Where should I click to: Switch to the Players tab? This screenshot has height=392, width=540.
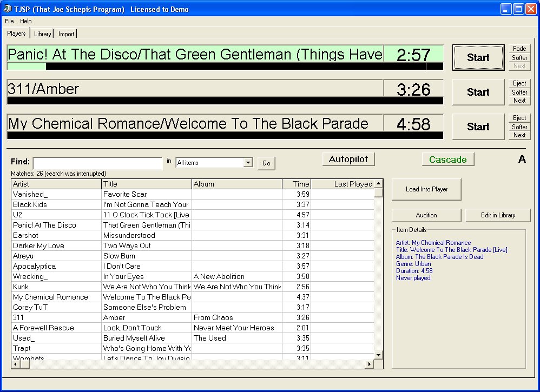point(16,34)
